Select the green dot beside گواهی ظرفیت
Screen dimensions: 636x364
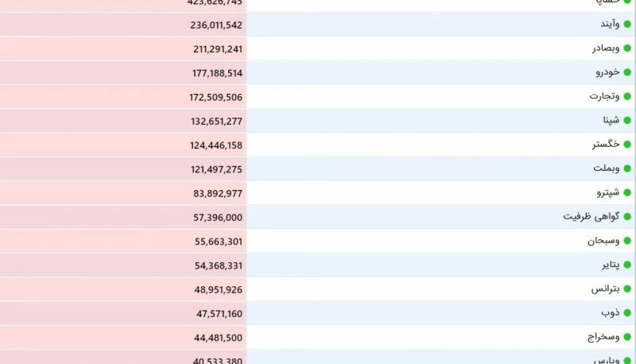(x=627, y=217)
